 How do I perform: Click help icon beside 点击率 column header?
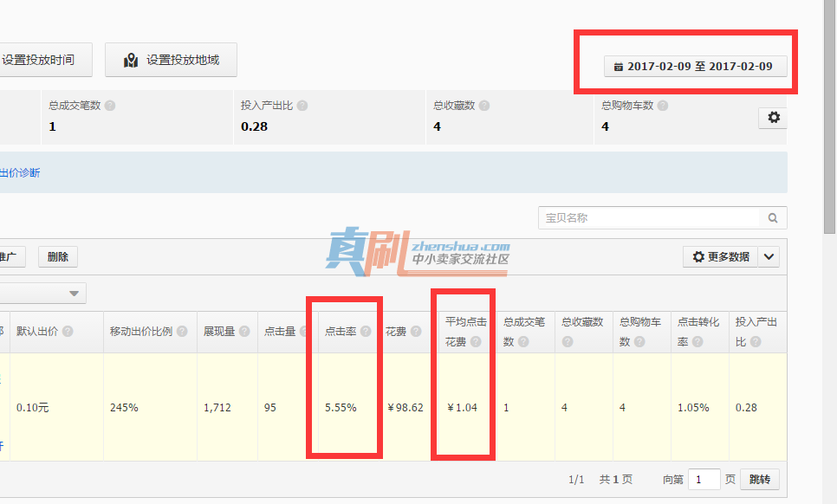(x=366, y=331)
